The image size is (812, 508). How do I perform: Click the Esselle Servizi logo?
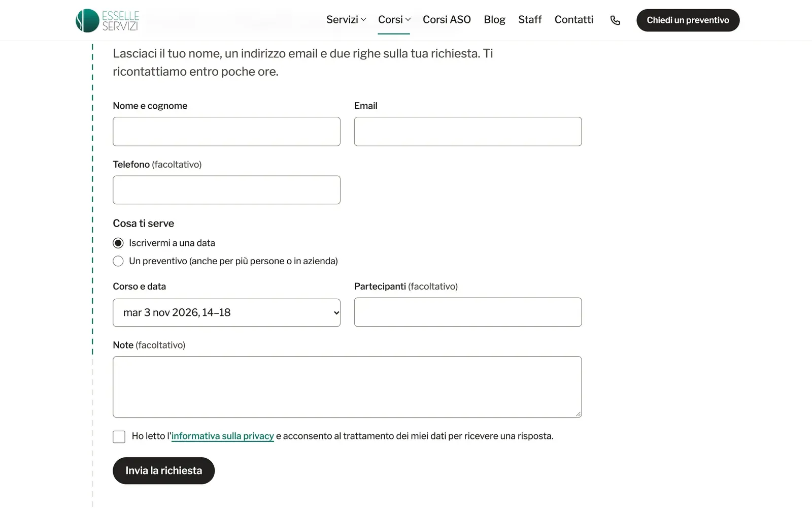tap(107, 20)
